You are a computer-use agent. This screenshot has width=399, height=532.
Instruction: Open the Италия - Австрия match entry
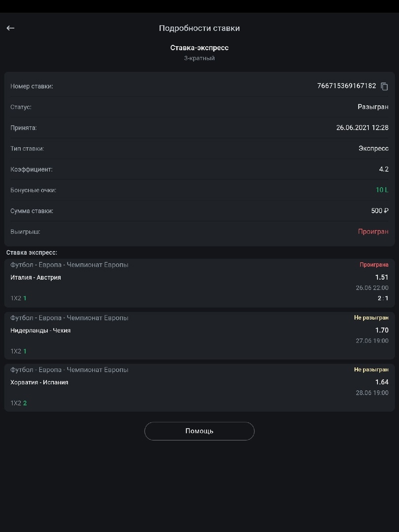pos(36,278)
